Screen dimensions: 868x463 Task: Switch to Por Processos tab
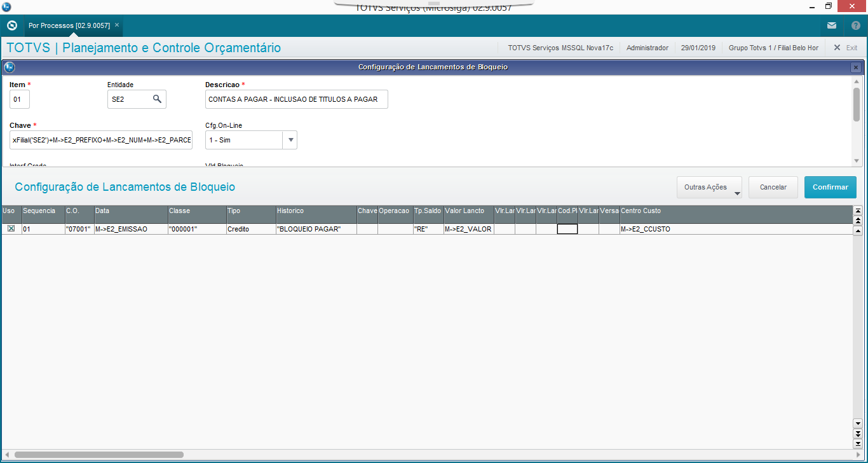pyautogui.click(x=69, y=25)
